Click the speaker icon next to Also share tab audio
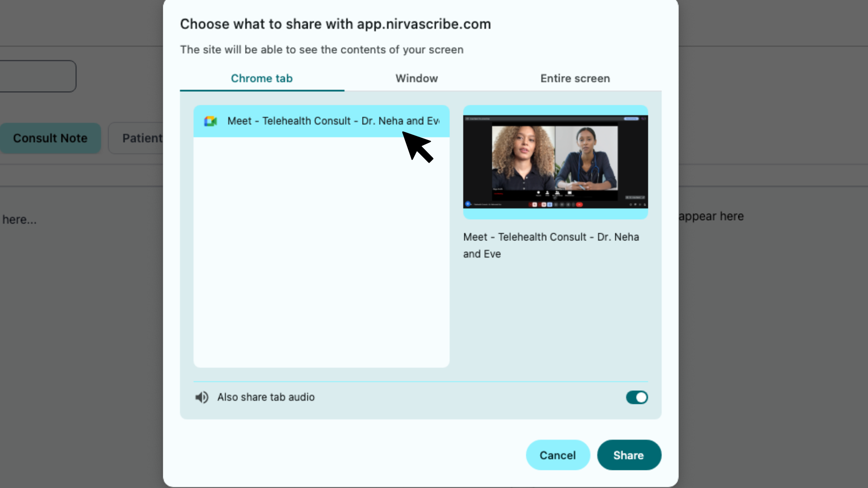This screenshot has width=868, height=488. click(202, 397)
